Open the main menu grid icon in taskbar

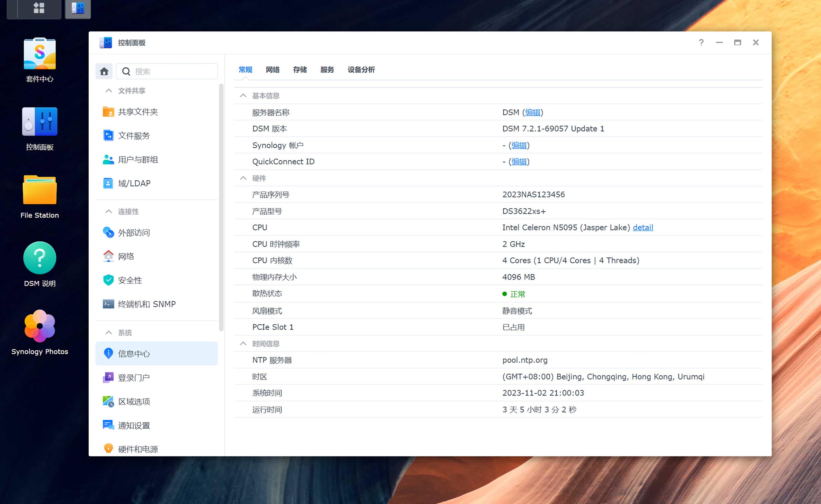39,8
